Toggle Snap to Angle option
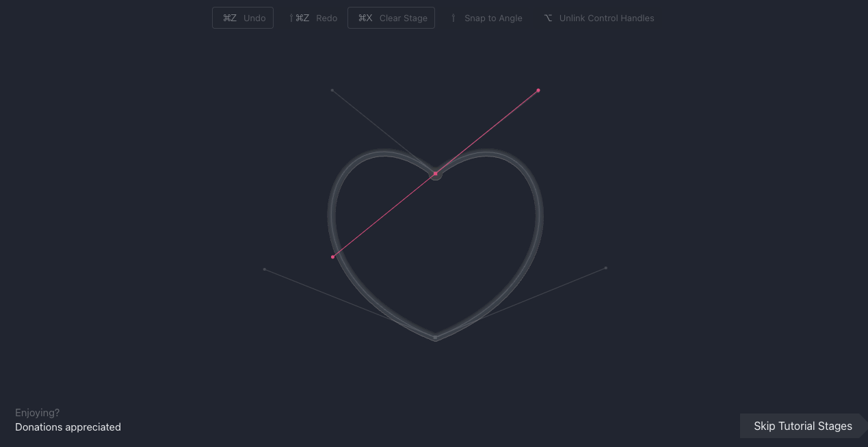This screenshot has height=447, width=868. pos(492,18)
